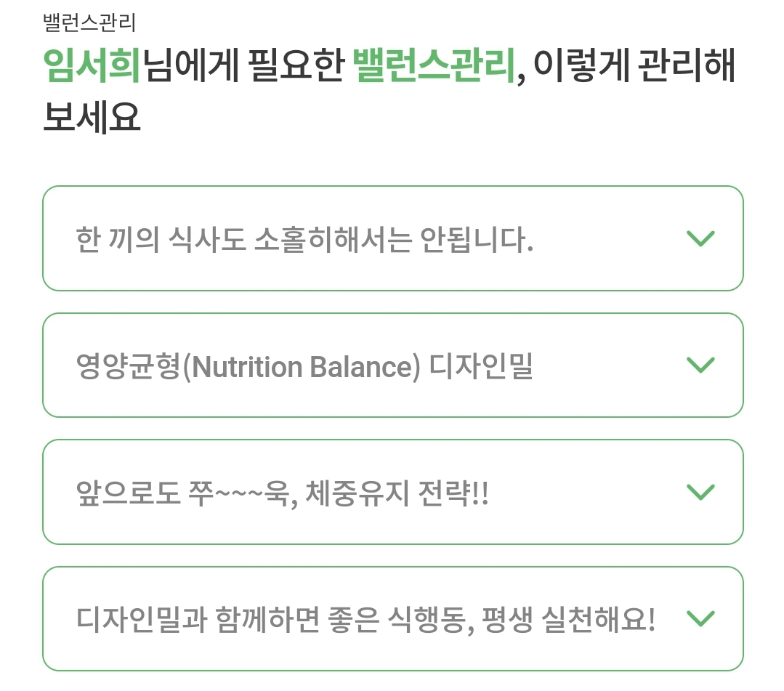Click the word 앞으로도 in the third card
The width and height of the screenshot is (784, 691).
pos(128,493)
